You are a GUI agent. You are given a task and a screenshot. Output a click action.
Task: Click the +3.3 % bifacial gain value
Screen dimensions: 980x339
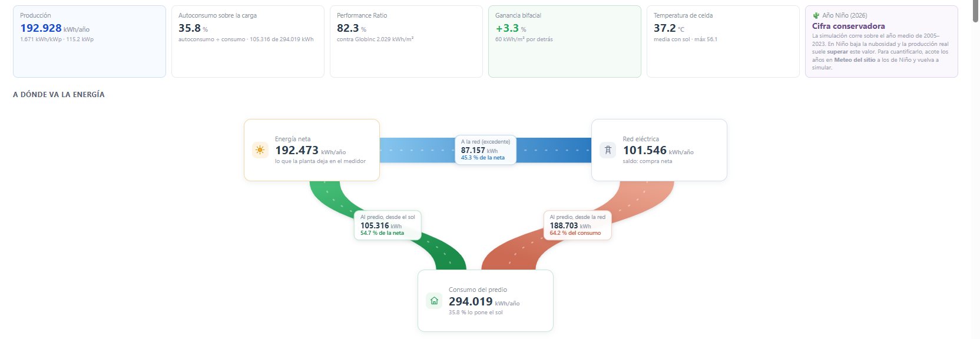[x=511, y=28]
